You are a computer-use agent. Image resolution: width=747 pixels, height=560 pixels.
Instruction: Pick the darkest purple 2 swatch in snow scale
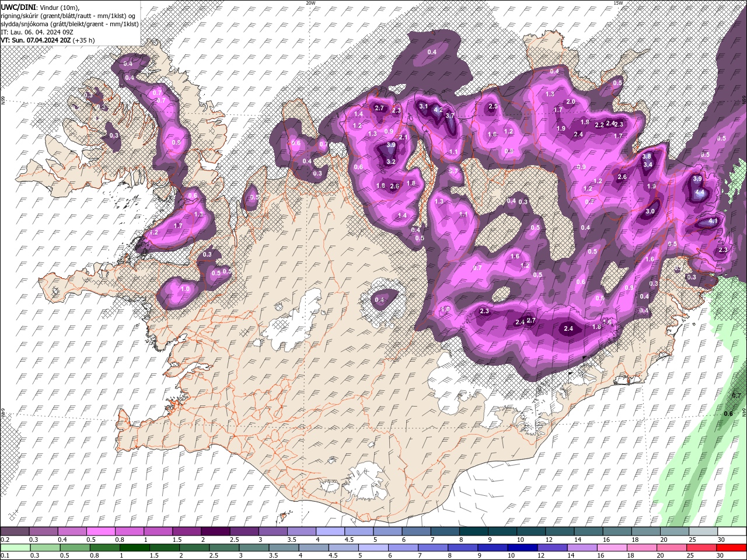(215, 531)
